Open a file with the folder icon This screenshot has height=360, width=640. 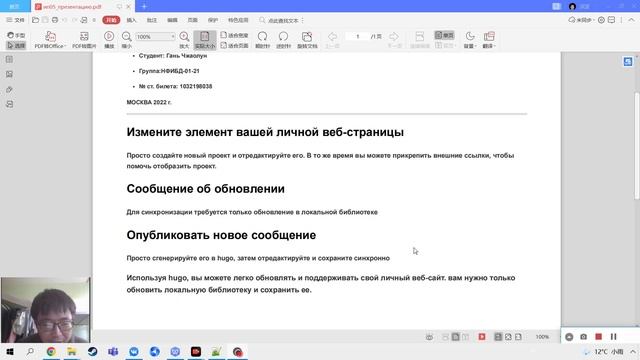coord(36,20)
